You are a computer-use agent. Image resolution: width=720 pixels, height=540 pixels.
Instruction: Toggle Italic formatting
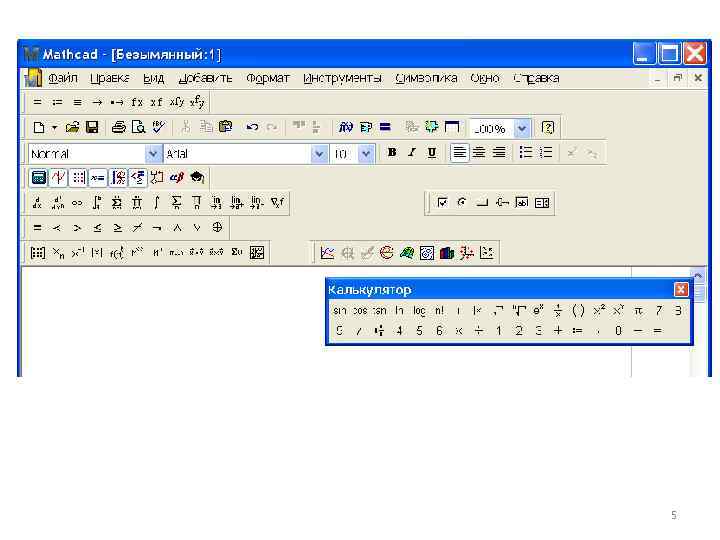[x=412, y=152]
